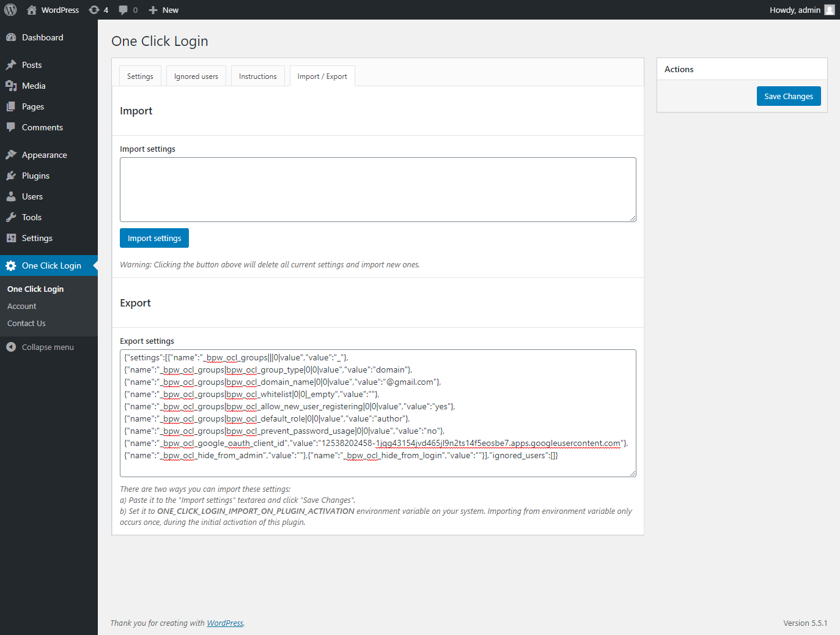Screen dimensions: 840x635
Task: Open the WordPress link in footer
Action: point(225,623)
